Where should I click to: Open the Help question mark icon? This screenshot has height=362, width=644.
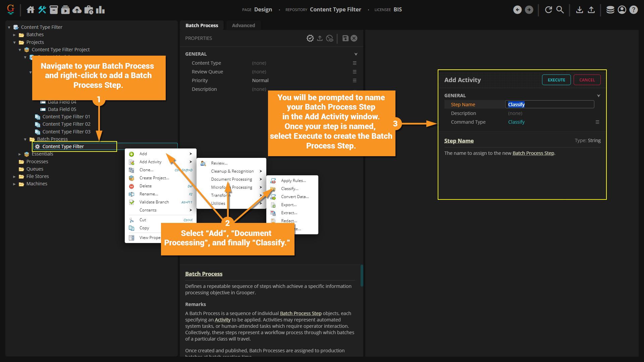[633, 10]
